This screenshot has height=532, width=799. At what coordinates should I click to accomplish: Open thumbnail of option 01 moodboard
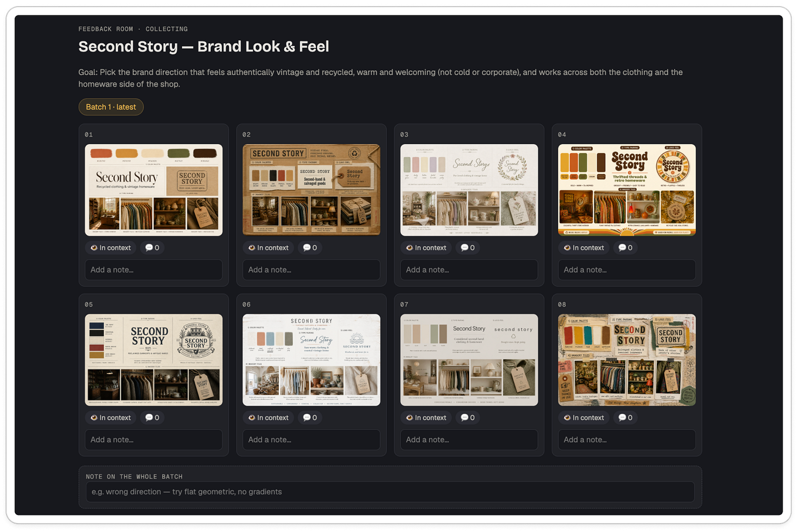point(154,190)
